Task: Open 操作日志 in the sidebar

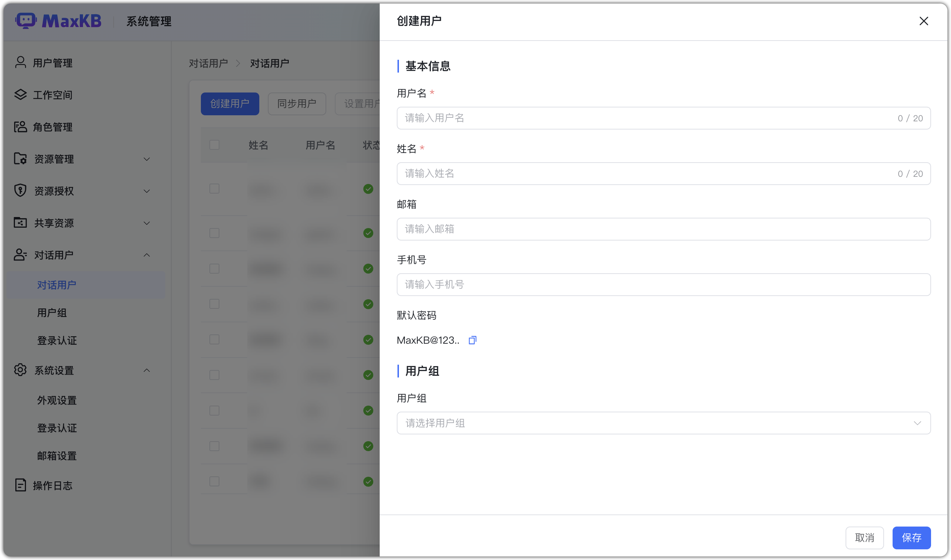Action: 52,485
